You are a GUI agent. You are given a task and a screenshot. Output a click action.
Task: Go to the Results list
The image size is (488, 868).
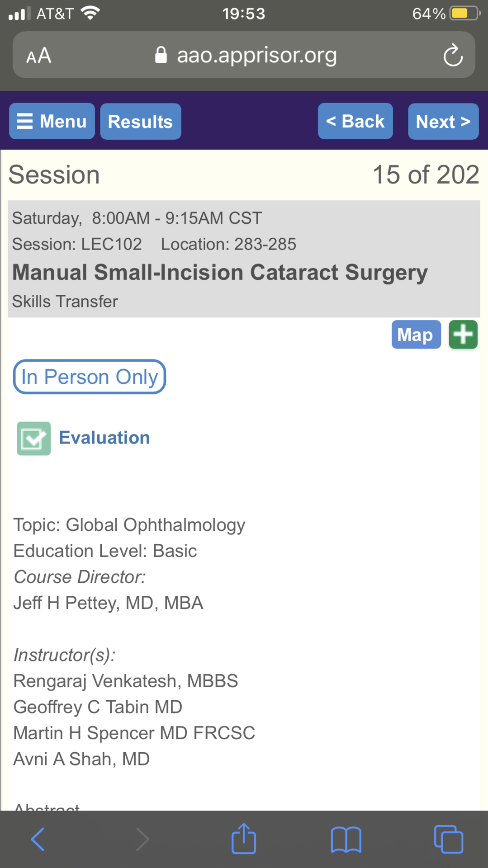[141, 122]
